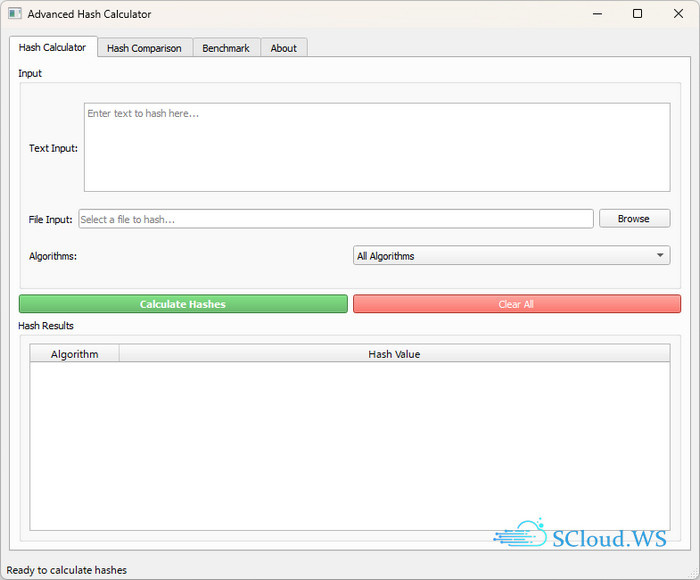The width and height of the screenshot is (700, 580).
Task: Click the SCloud.WS cloud logo
Action: (x=521, y=536)
